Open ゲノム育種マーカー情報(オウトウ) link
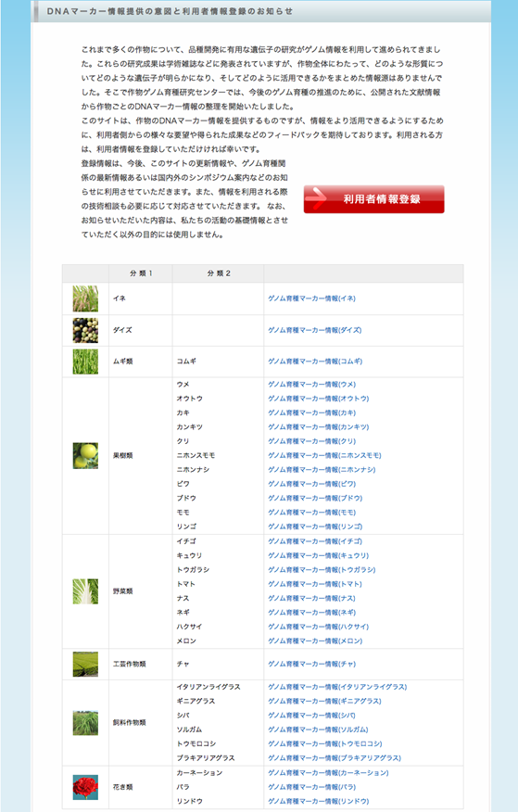Viewport: 518px width, 812px height. (x=318, y=399)
